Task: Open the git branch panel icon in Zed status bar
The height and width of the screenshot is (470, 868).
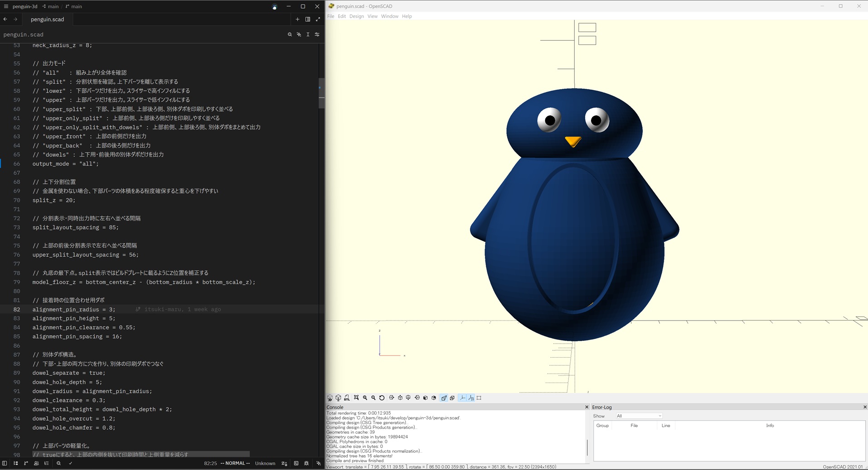Action: tap(26, 463)
